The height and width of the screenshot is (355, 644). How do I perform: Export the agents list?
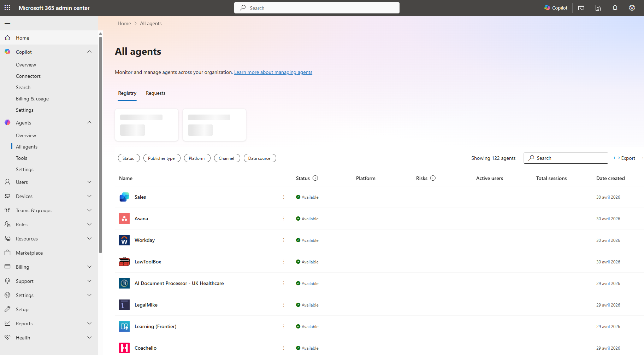click(625, 158)
